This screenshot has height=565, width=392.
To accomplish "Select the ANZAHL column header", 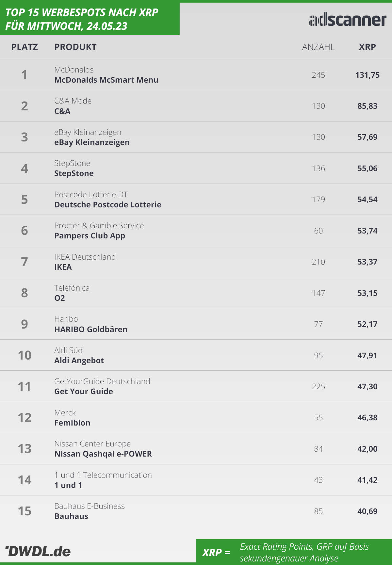I will [x=318, y=47].
